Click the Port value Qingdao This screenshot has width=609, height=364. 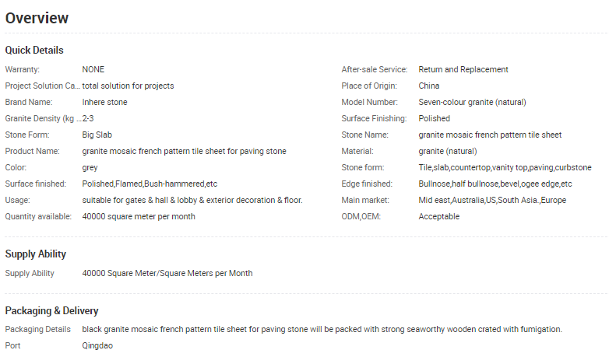[97, 345]
